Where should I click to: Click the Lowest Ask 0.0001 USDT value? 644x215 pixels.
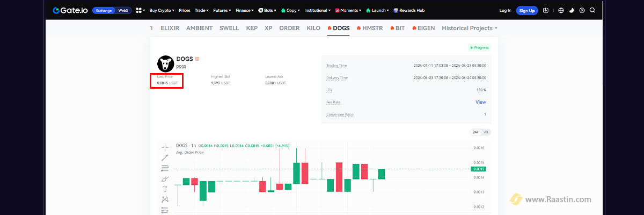tap(276, 83)
